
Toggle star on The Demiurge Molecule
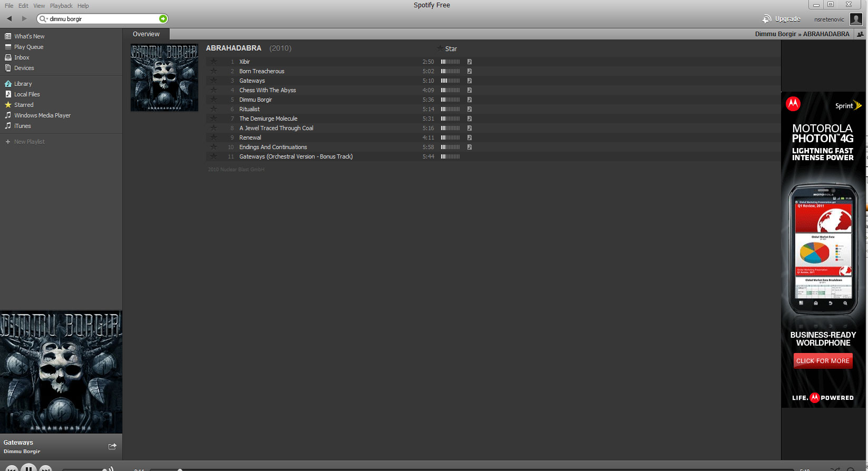click(x=213, y=118)
